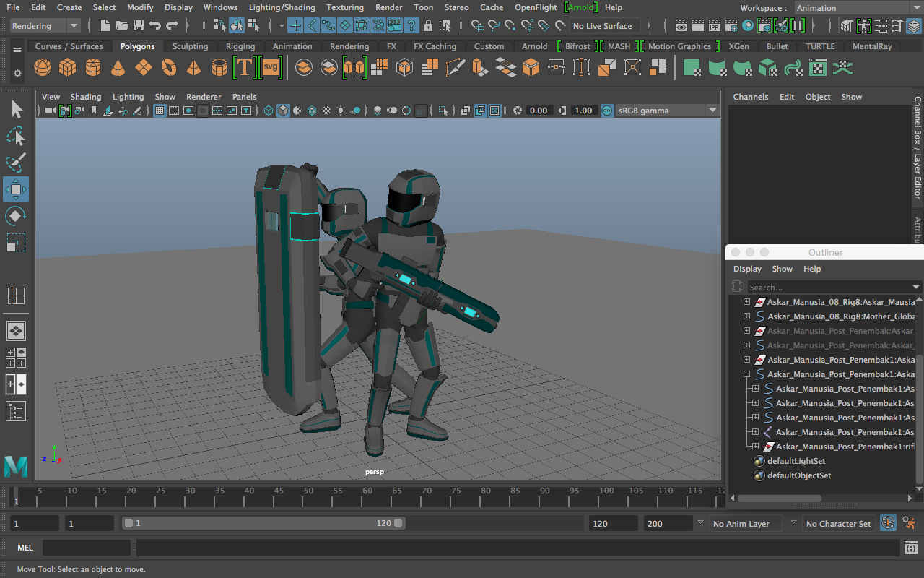Open the sRGB gamma view transform dropdown

point(667,111)
